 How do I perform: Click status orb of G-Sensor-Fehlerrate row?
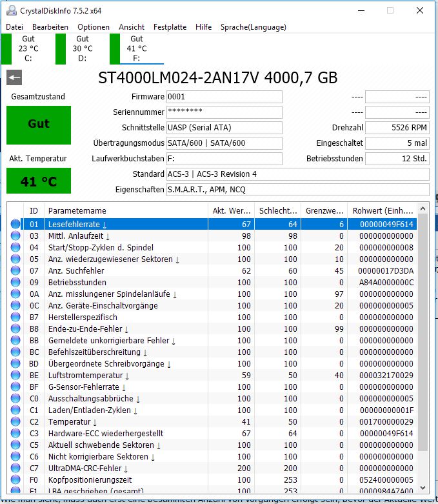[15, 387]
